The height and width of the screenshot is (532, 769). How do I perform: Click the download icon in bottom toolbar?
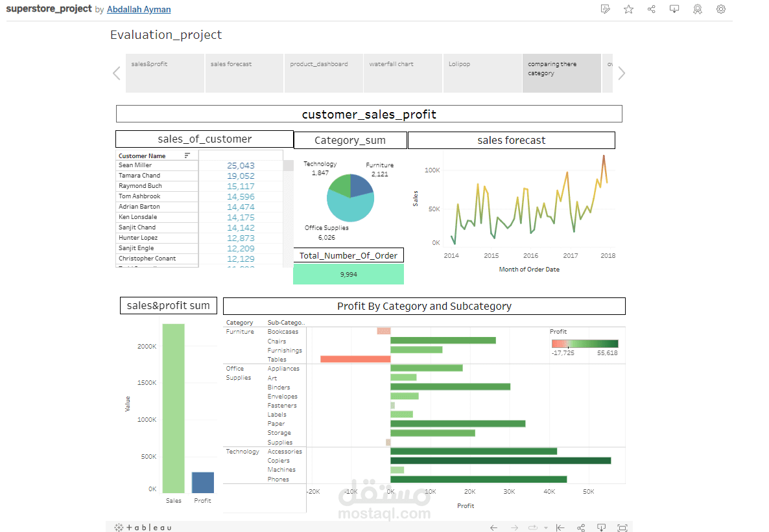pyautogui.click(x=601, y=527)
